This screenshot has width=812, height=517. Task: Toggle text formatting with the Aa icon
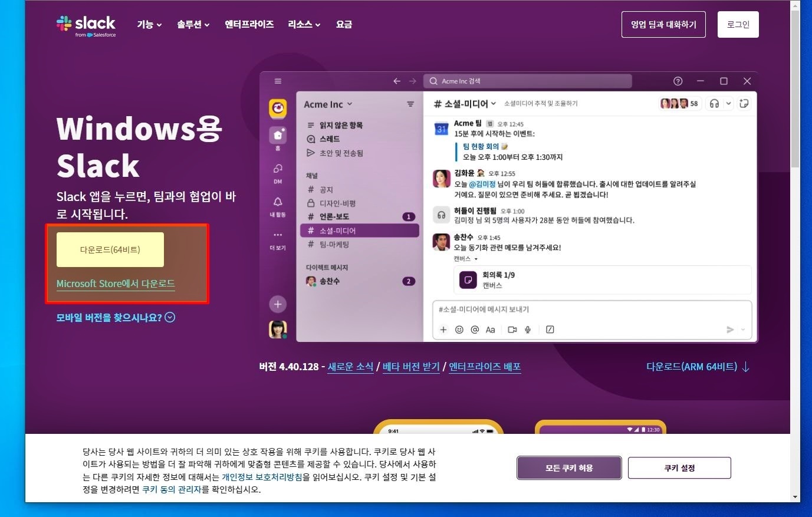point(490,330)
